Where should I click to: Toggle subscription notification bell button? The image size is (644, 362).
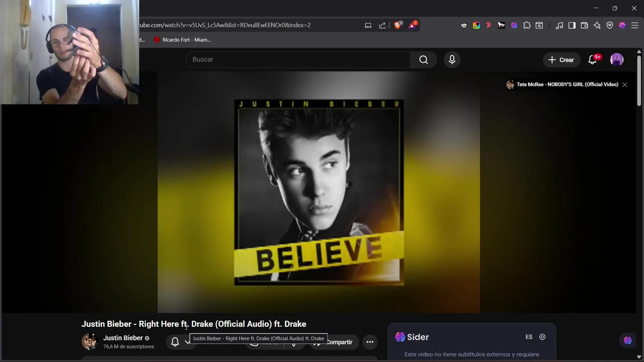(x=175, y=342)
